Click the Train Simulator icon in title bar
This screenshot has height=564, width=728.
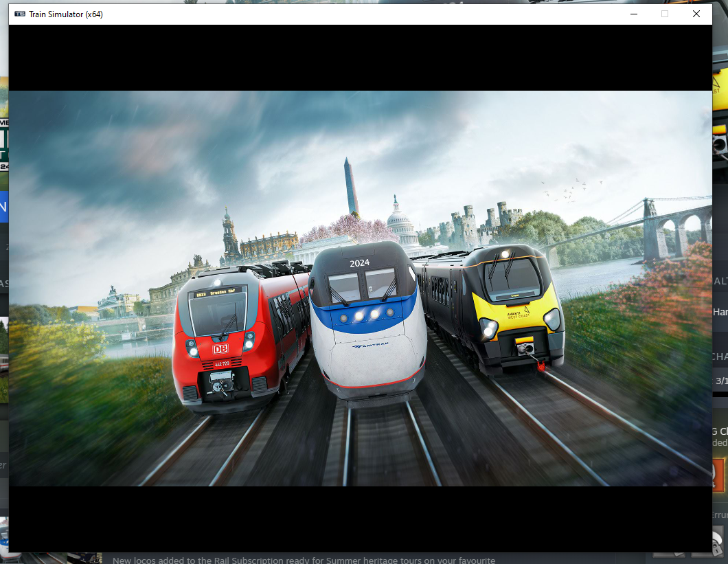click(x=19, y=14)
